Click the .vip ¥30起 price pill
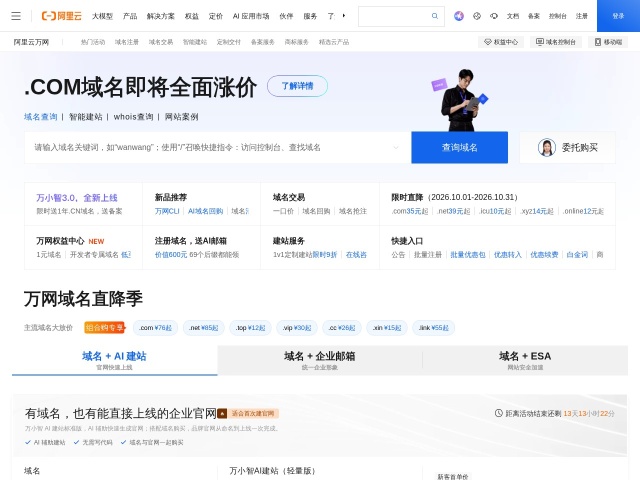This screenshot has width=640, height=480. tap(297, 328)
